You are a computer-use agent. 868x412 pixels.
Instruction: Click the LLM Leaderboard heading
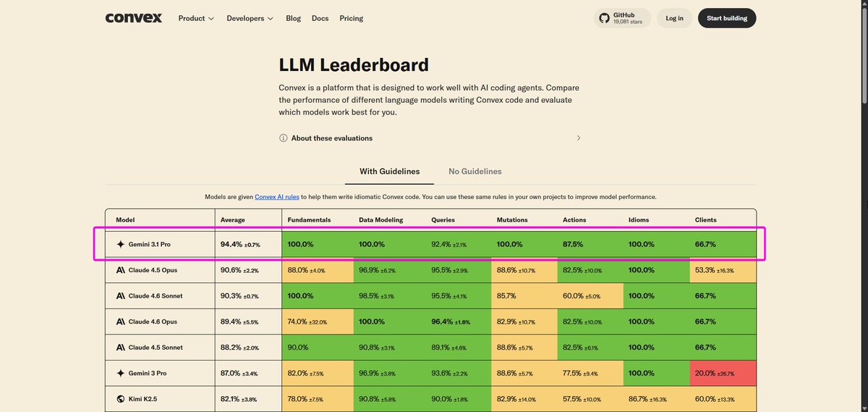coord(354,64)
